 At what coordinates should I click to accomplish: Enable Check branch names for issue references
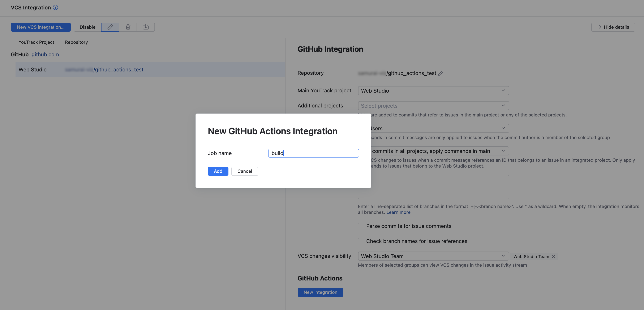[x=361, y=241]
